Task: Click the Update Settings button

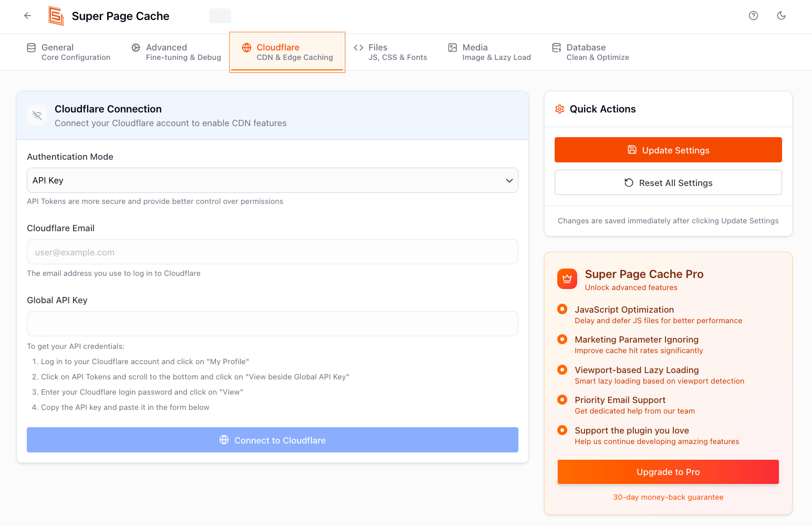Action: pyautogui.click(x=668, y=150)
